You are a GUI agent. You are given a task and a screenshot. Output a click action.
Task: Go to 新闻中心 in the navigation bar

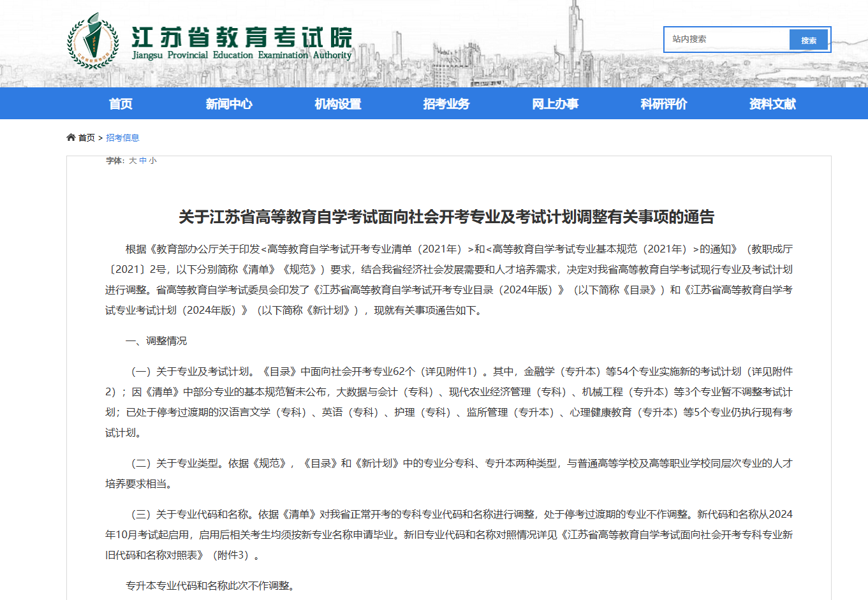229,104
